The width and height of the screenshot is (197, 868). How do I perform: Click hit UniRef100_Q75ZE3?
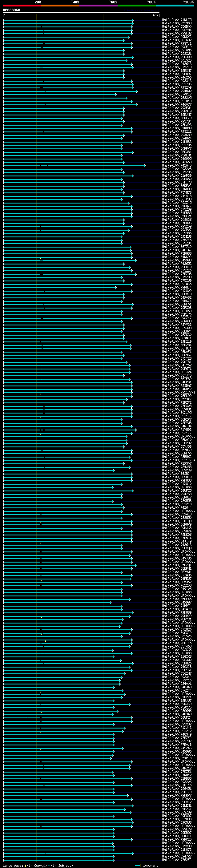177,67
